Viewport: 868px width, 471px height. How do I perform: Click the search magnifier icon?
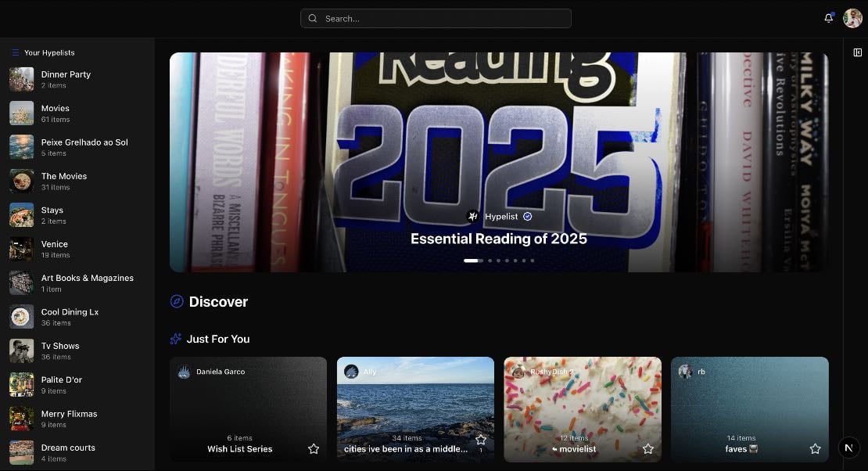click(313, 18)
